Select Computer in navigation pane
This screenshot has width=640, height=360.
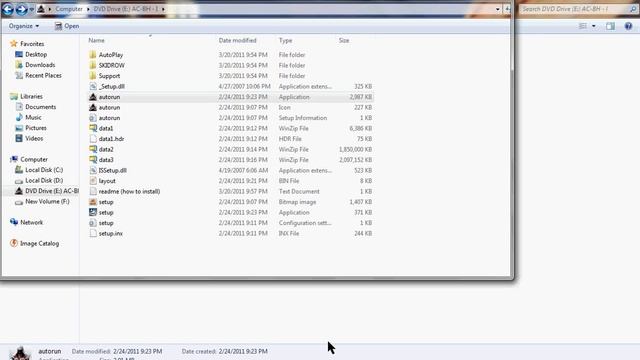[34, 160]
